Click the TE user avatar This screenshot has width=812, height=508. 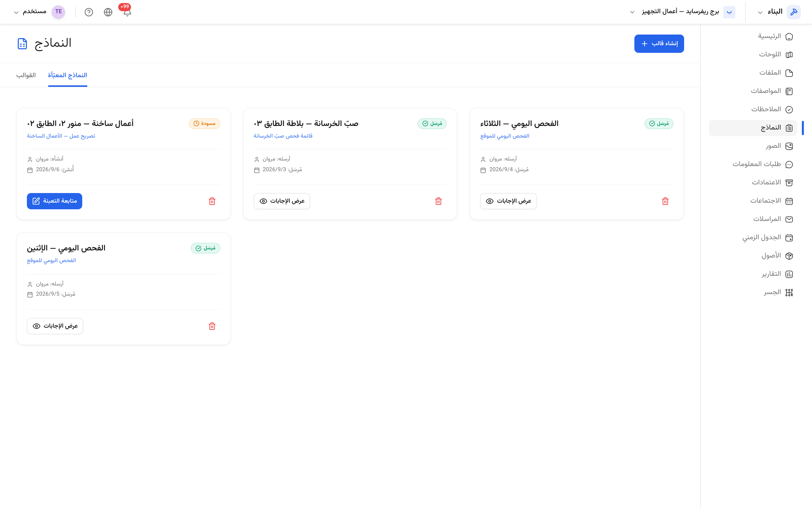[x=58, y=12]
